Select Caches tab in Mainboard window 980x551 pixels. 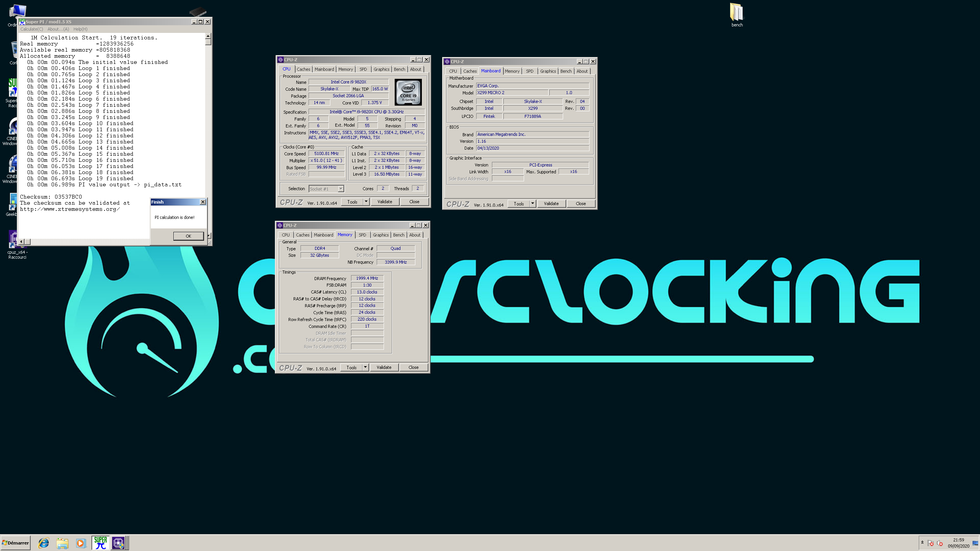pyautogui.click(x=470, y=71)
